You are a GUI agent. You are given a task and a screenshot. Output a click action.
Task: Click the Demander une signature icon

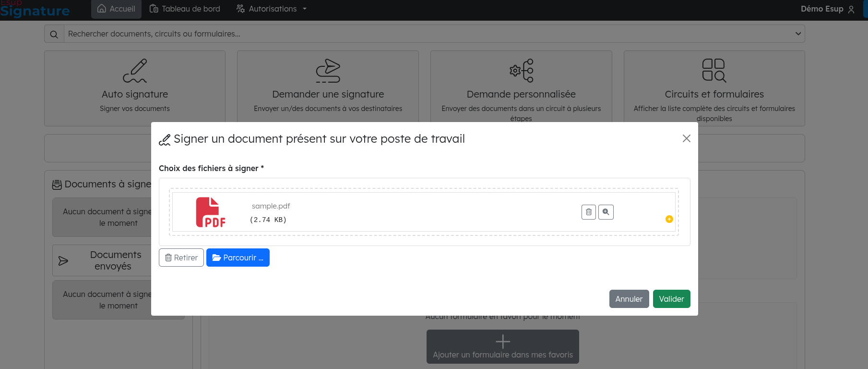[328, 71]
